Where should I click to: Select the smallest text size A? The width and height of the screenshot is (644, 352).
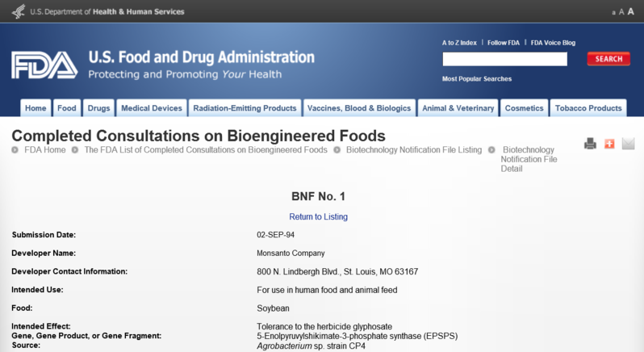tap(613, 13)
